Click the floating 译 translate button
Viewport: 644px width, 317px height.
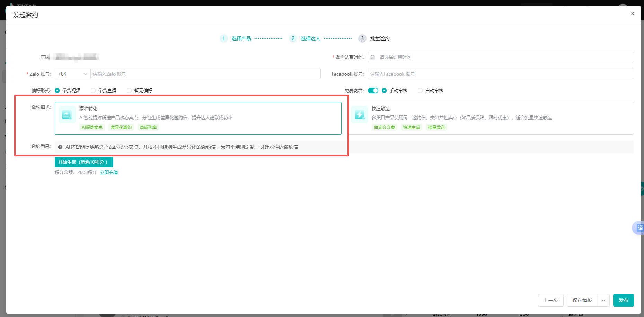(x=639, y=228)
